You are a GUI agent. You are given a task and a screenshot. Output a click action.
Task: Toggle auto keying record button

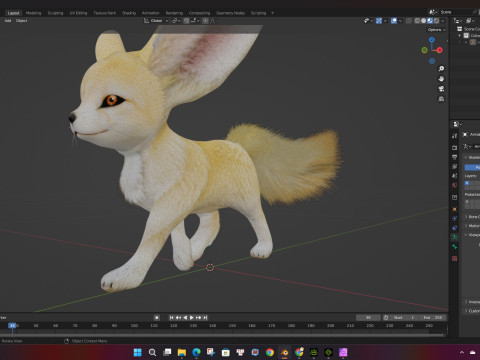tap(157, 318)
